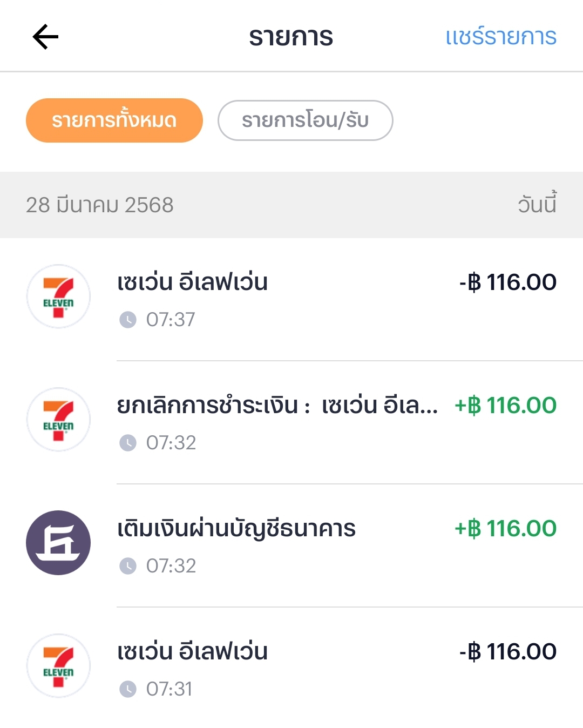Open the เซเว่น อีเลฟเว่น 07:31 transaction
583x728 pixels.
point(291,668)
